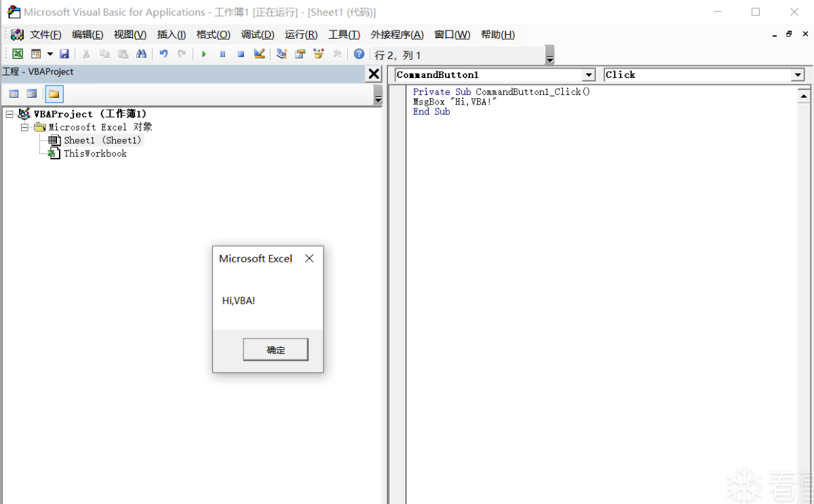Click the Cut scissors icon
The height and width of the screenshot is (504, 814).
point(86,54)
